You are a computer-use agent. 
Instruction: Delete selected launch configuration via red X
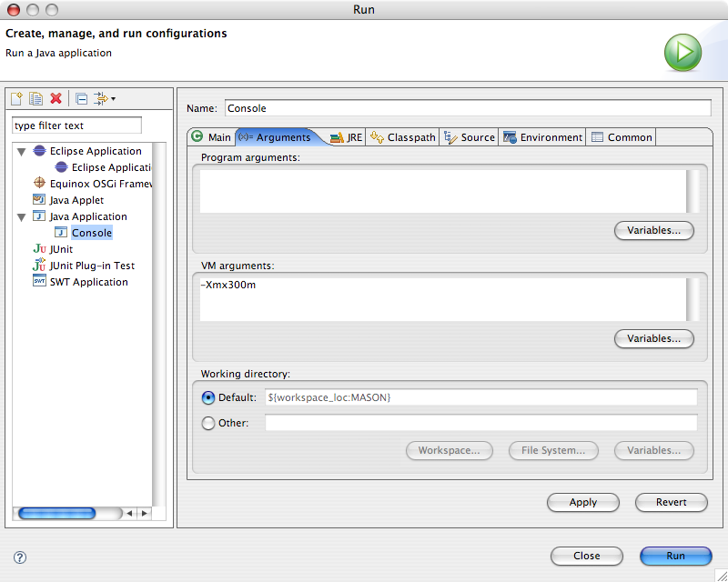click(x=56, y=98)
